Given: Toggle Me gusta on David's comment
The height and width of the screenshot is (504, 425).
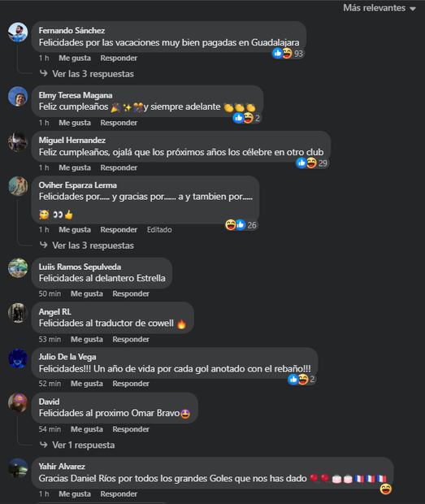Looking at the screenshot, I should point(87,429).
